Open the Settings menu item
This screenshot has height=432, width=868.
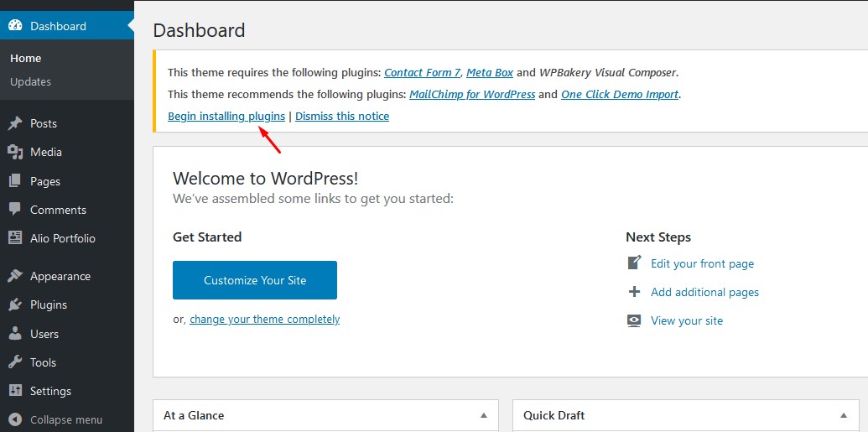tap(50, 391)
